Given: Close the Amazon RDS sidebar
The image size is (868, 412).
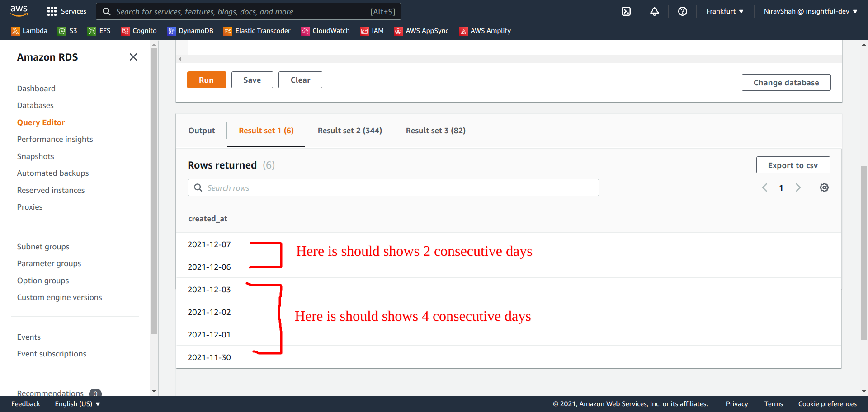Looking at the screenshot, I should pyautogui.click(x=133, y=57).
